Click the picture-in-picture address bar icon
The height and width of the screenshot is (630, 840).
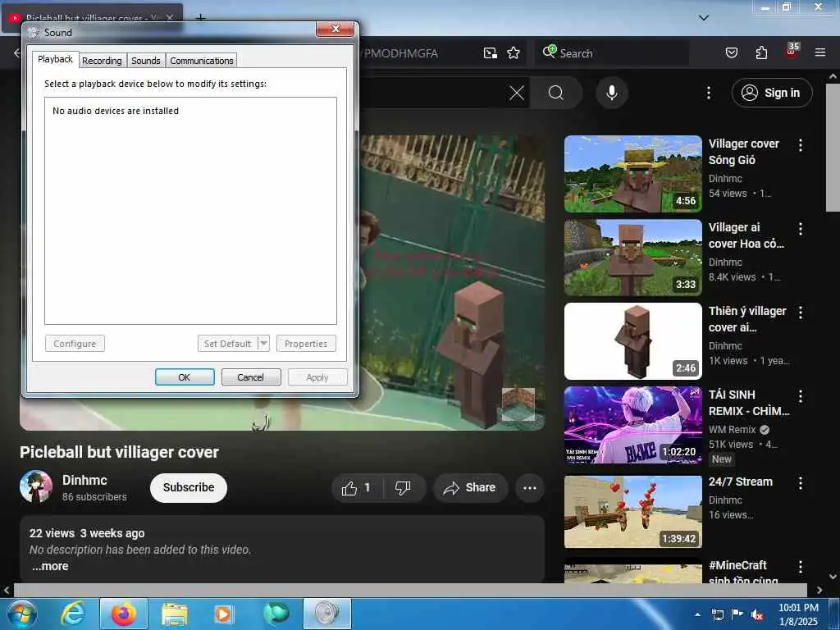coord(490,53)
